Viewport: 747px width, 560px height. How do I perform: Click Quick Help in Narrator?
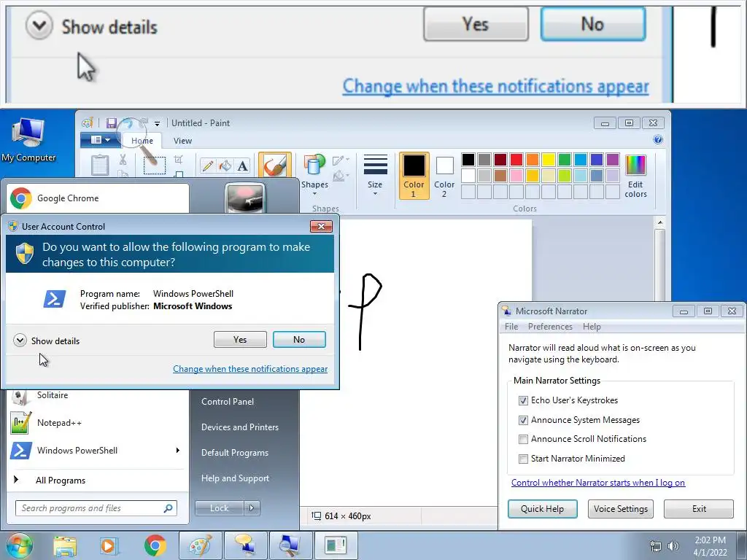coord(542,508)
